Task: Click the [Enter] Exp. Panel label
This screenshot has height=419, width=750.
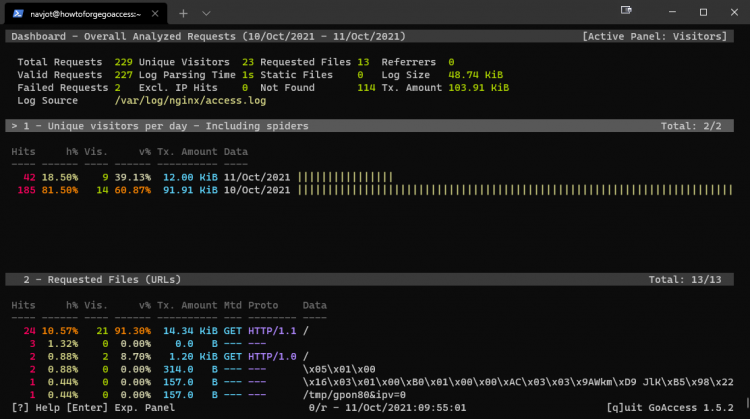Action: point(121,408)
